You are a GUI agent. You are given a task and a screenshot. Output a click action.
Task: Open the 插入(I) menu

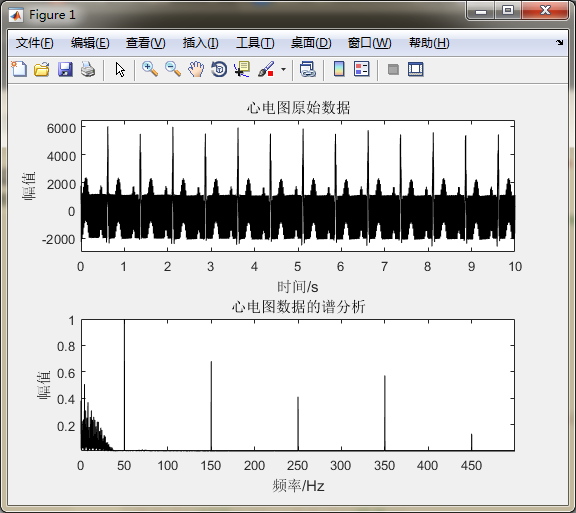click(x=201, y=43)
